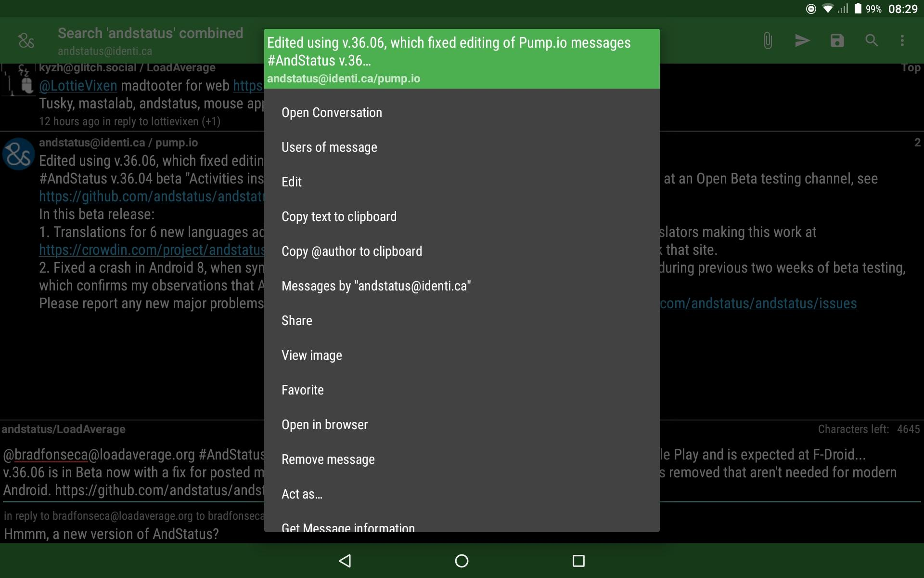This screenshot has height=578, width=924.
Task: Tap the save draft floppy icon
Action: (837, 40)
